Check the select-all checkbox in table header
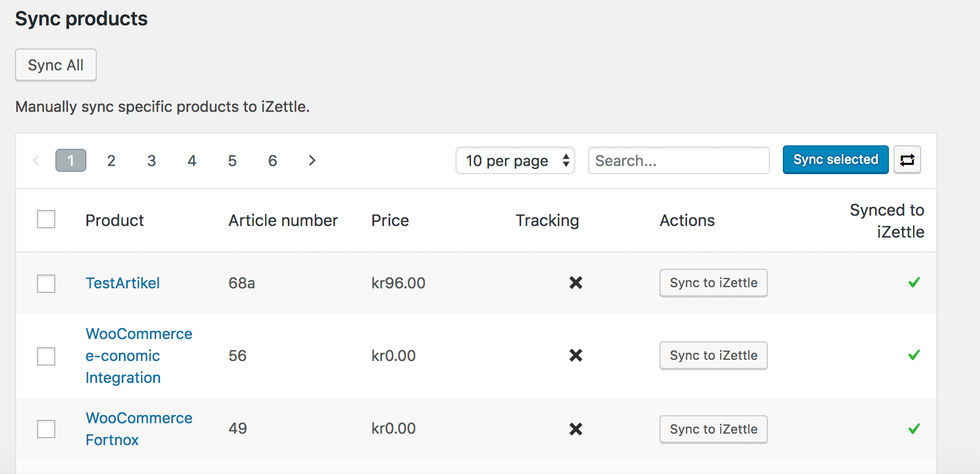 [46, 219]
